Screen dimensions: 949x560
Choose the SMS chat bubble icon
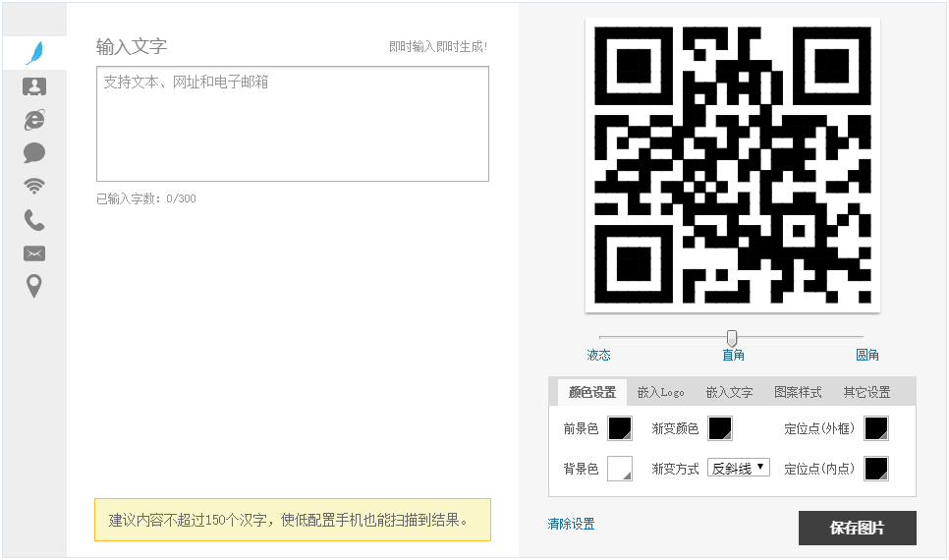click(x=34, y=152)
